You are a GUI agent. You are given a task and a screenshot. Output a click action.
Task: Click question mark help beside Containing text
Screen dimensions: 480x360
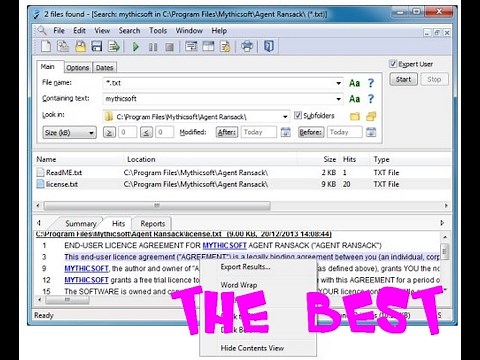[x=371, y=99]
